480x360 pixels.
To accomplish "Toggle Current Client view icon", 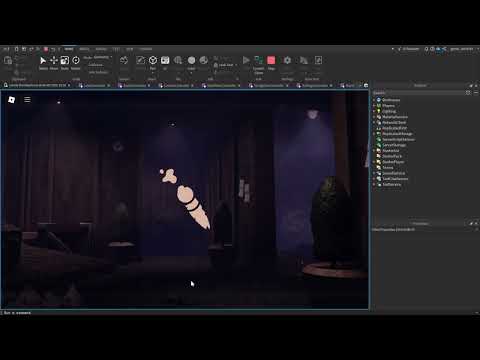I will coord(259,60).
